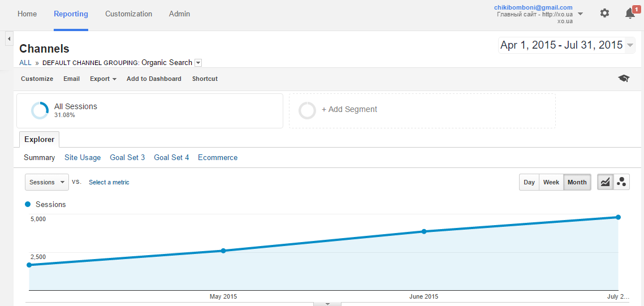Click the Add Segment circle icon
Viewport: 644px width, 306px height.
click(x=307, y=110)
